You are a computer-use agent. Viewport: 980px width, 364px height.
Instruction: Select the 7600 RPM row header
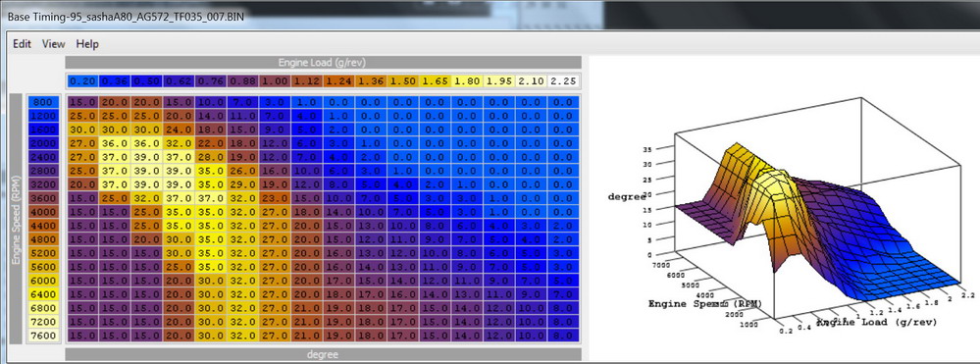pyautogui.click(x=44, y=336)
